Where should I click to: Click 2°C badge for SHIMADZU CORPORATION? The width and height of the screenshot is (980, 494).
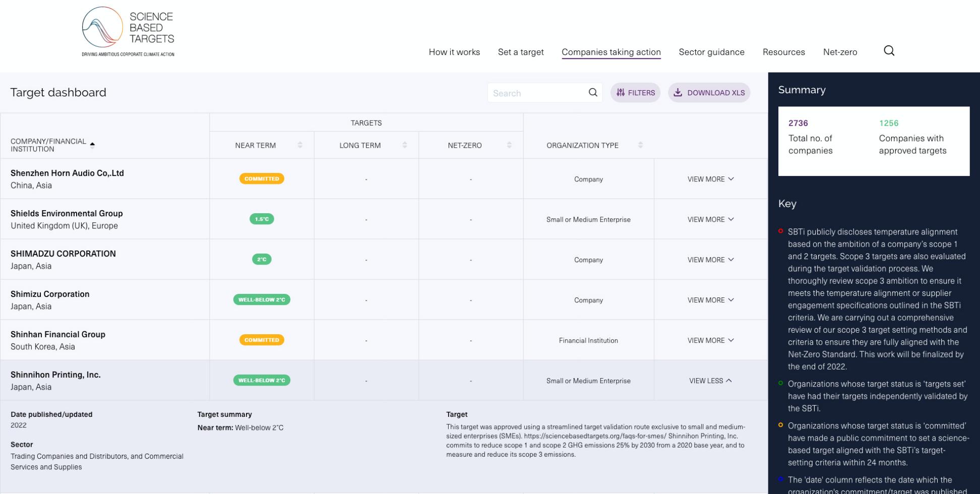(x=262, y=259)
